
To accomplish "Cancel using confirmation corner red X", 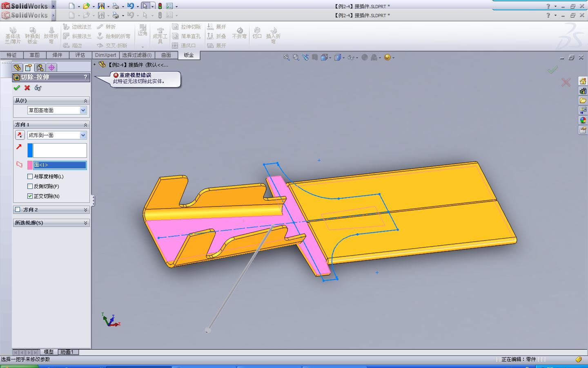I will (x=566, y=82).
